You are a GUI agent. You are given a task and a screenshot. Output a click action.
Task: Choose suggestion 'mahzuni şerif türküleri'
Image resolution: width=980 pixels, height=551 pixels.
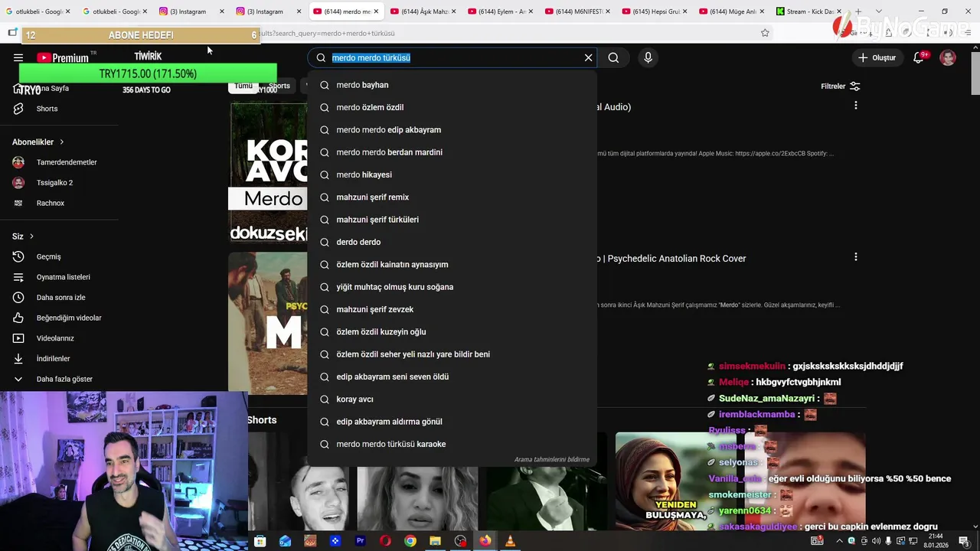pos(452,220)
